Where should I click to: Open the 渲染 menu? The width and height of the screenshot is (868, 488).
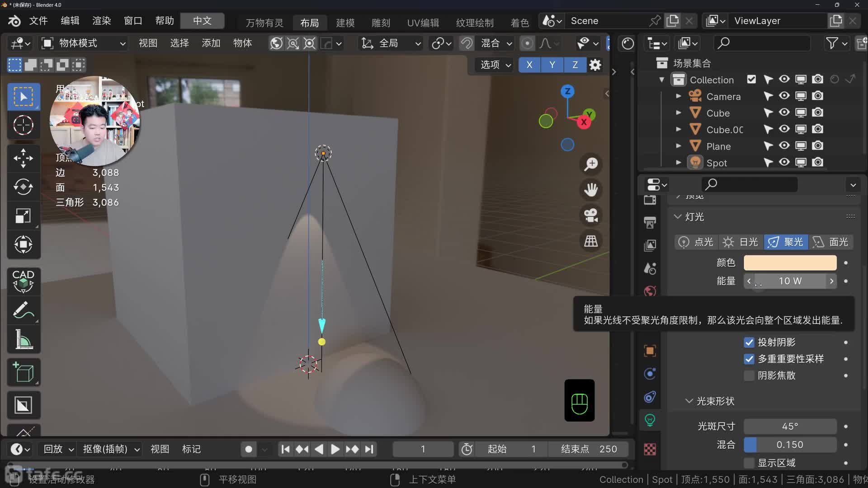coord(101,21)
